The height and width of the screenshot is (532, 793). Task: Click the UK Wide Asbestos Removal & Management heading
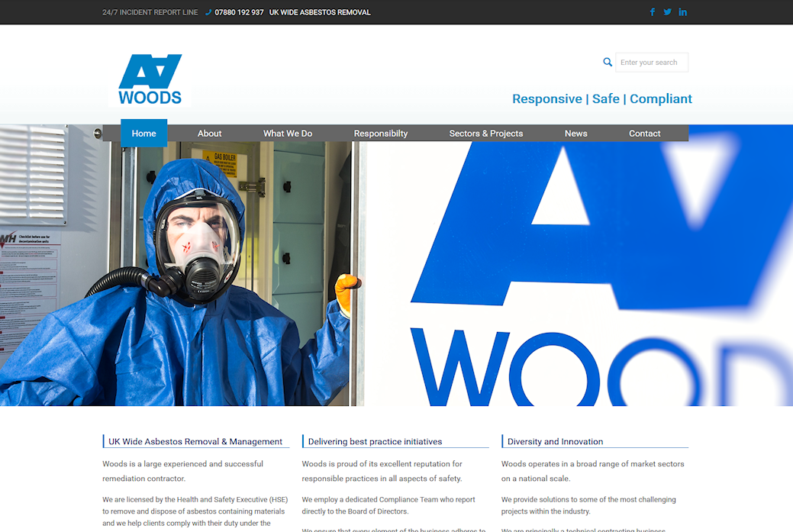[x=195, y=441]
